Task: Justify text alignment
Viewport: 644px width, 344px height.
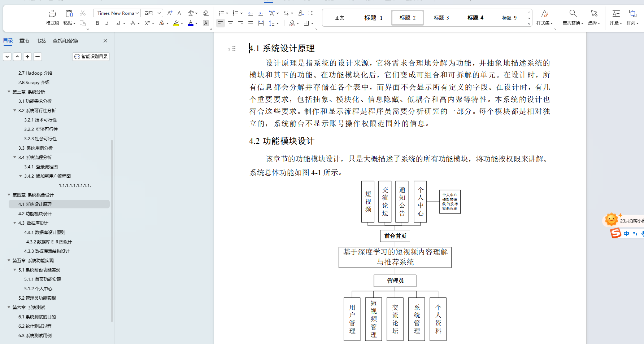Action: click(251, 23)
